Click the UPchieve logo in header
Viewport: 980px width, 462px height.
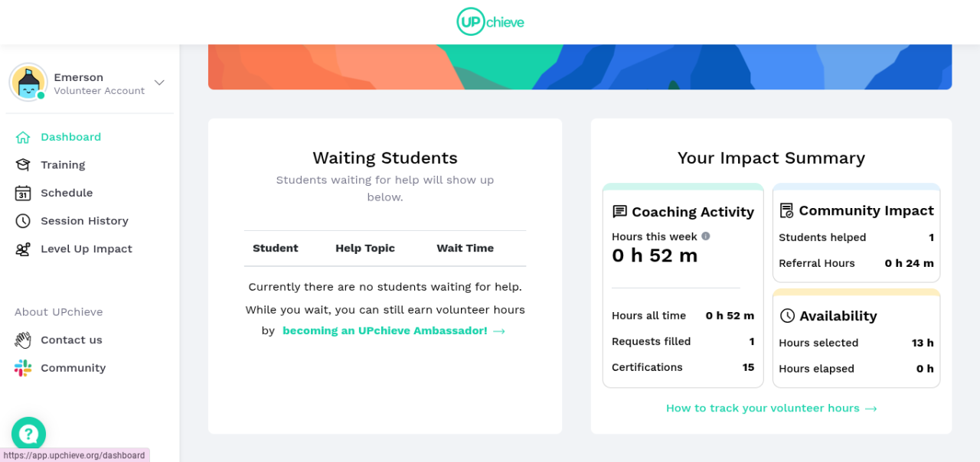(490, 21)
